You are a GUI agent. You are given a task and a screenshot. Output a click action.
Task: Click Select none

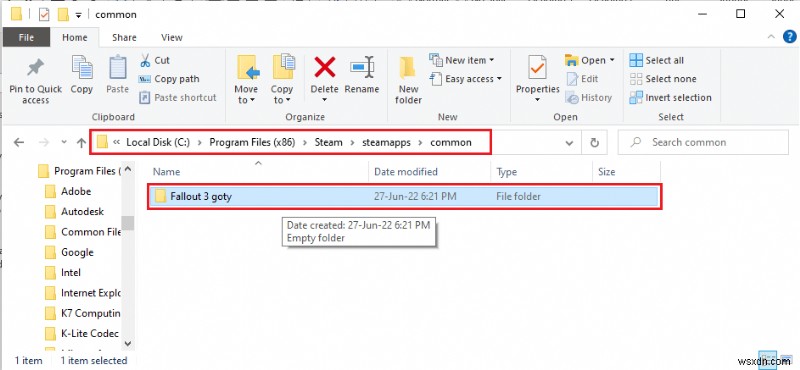pyautogui.click(x=663, y=79)
